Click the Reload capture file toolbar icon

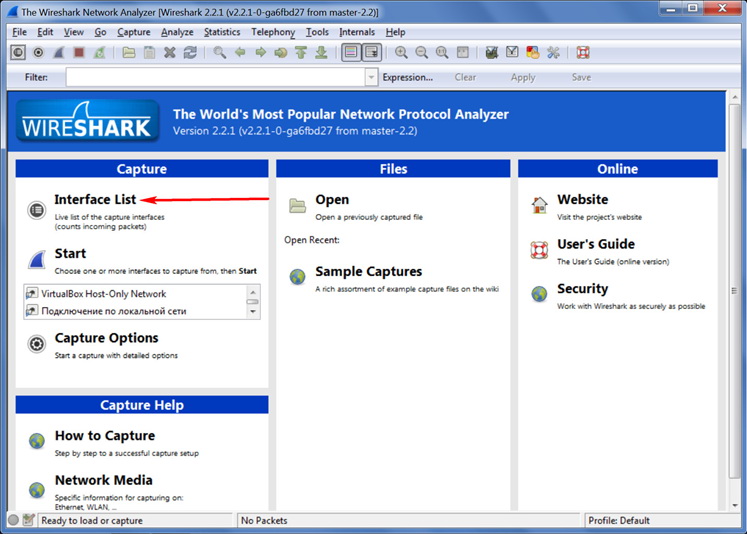tap(190, 53)
